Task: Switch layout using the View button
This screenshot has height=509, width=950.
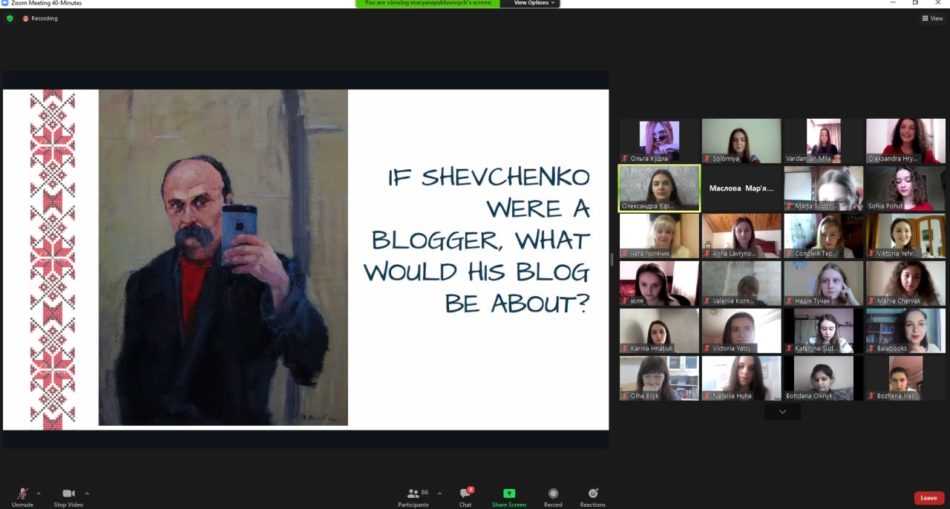Action: click(x=929, y=18)
